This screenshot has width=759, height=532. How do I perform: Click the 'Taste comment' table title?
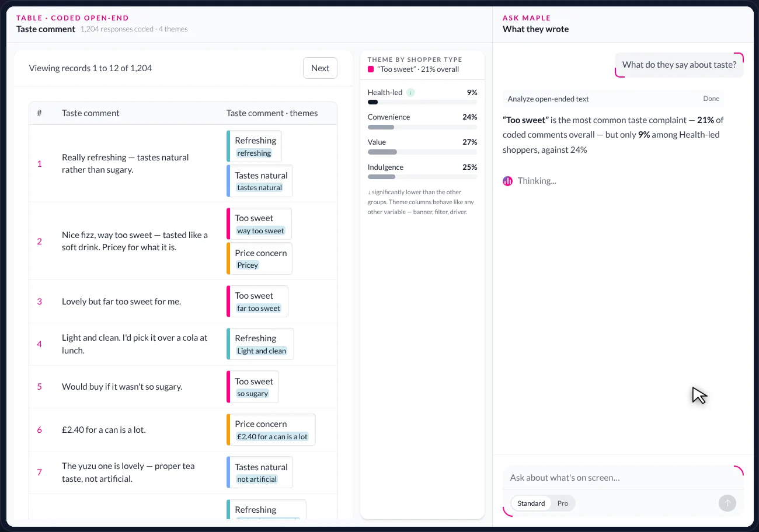[x=46, y=29]
